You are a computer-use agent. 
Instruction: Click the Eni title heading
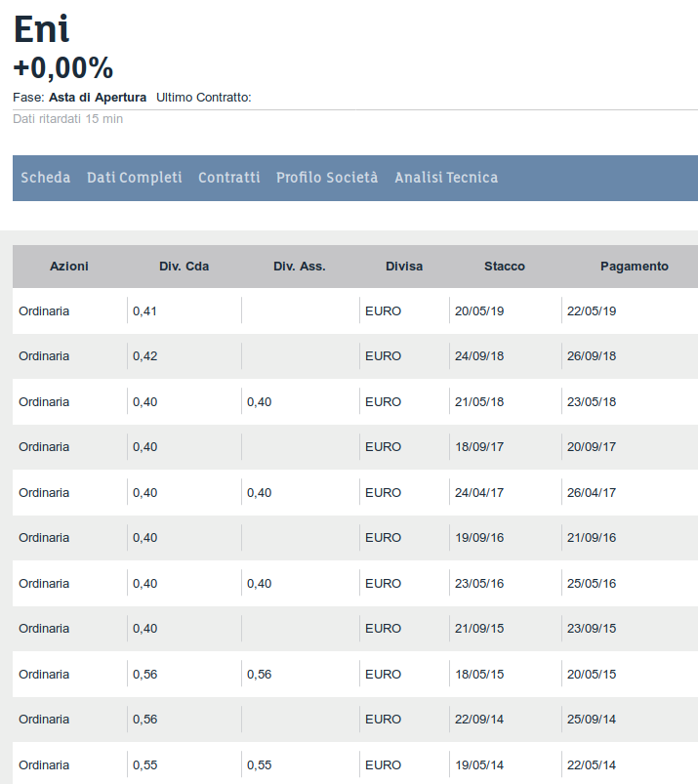[x=42, y=29]
